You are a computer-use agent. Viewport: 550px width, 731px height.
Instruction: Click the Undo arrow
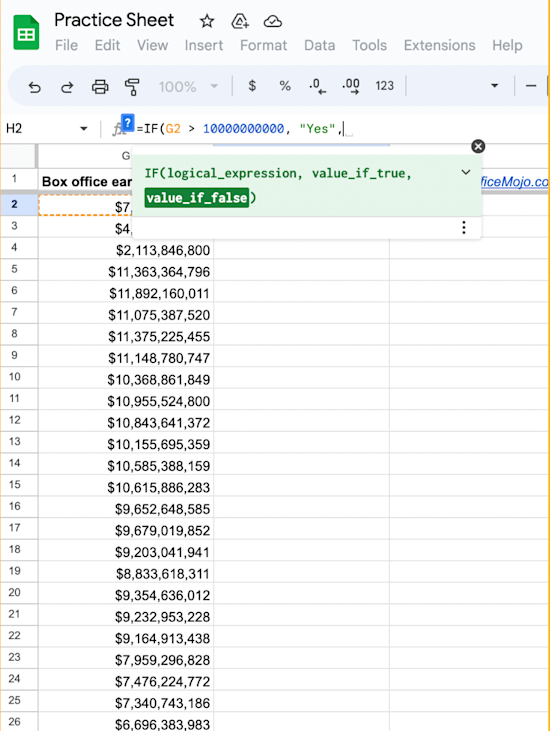coord(34,87)
